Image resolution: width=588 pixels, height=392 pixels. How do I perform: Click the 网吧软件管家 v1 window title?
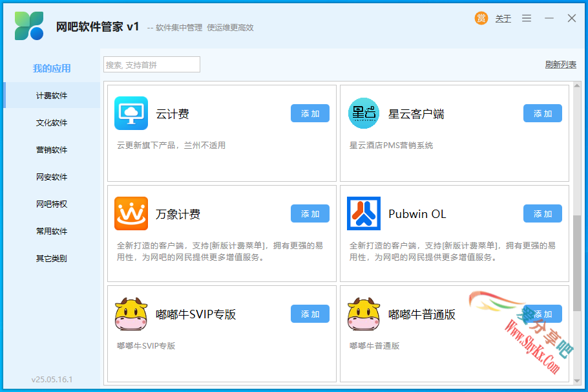[x=98, y=27]
